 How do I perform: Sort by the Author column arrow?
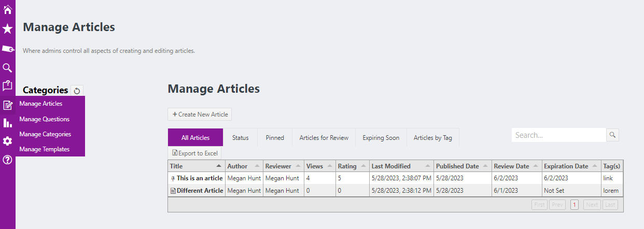click(x=256, y=166)
